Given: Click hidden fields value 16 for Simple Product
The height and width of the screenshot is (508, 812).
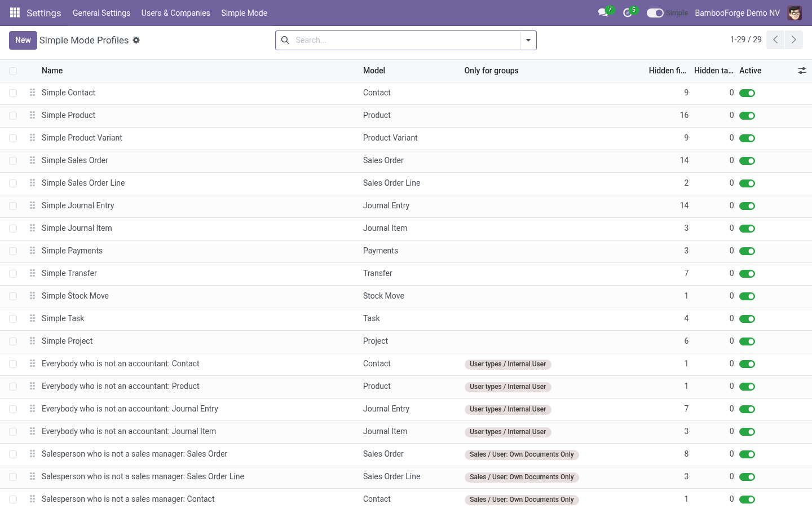Looking at the screenshot, I should click(684, 115).
